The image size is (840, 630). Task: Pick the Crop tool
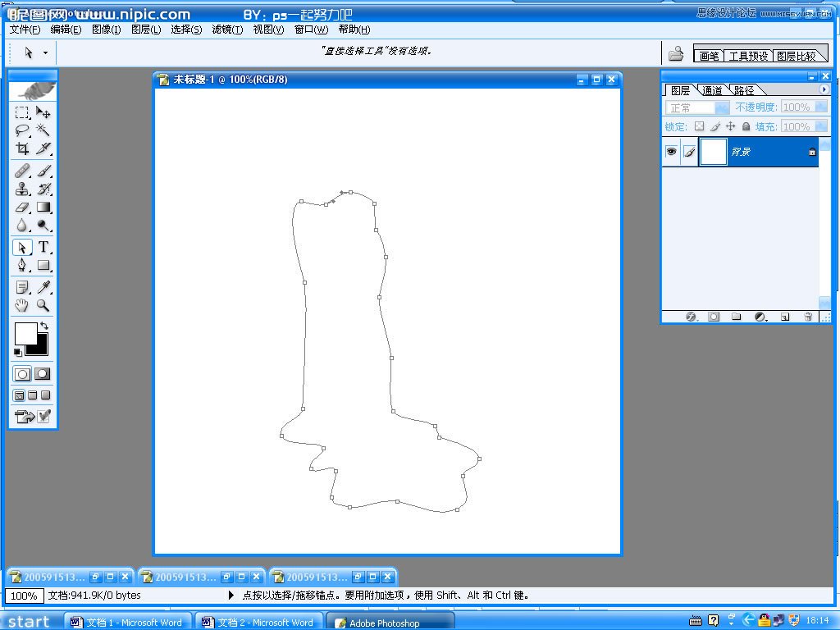pos(22,148)
